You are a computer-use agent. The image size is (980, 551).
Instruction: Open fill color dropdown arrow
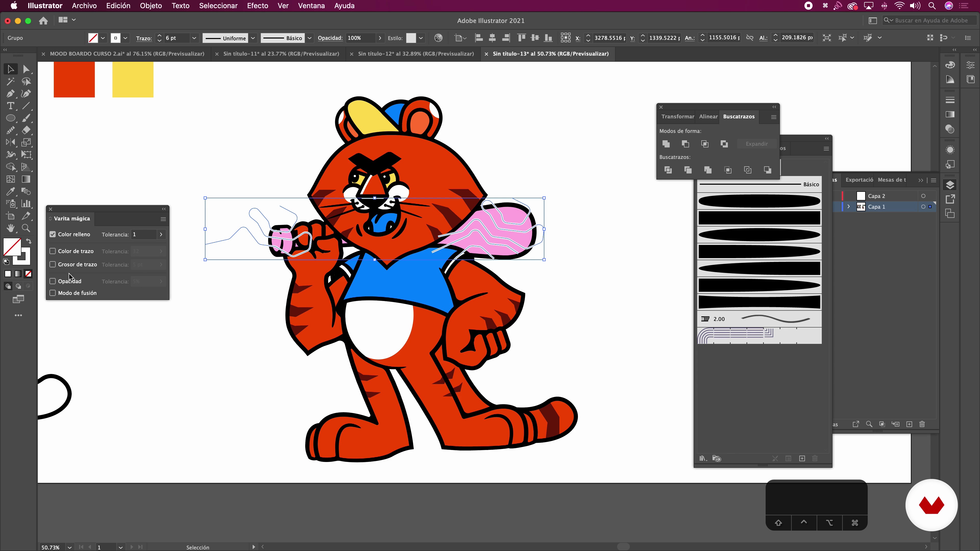[103, 38]
